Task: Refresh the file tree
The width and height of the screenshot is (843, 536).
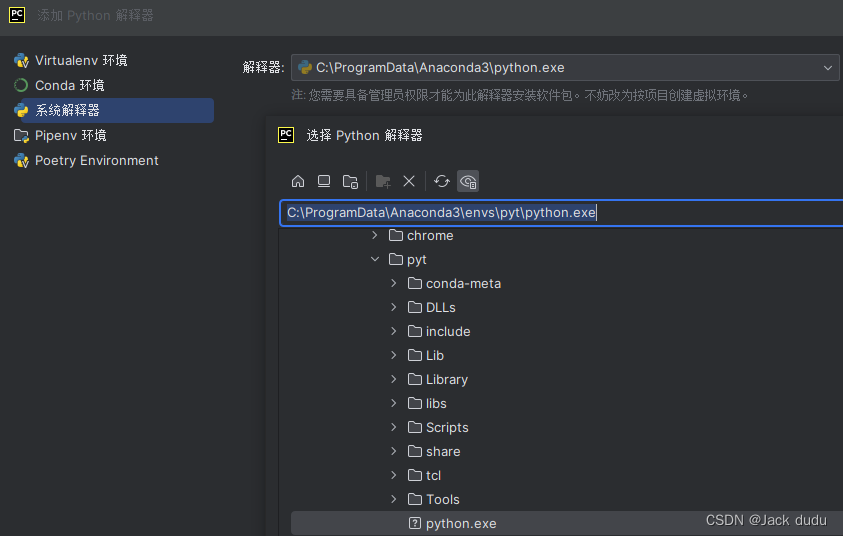Action: 442,181
